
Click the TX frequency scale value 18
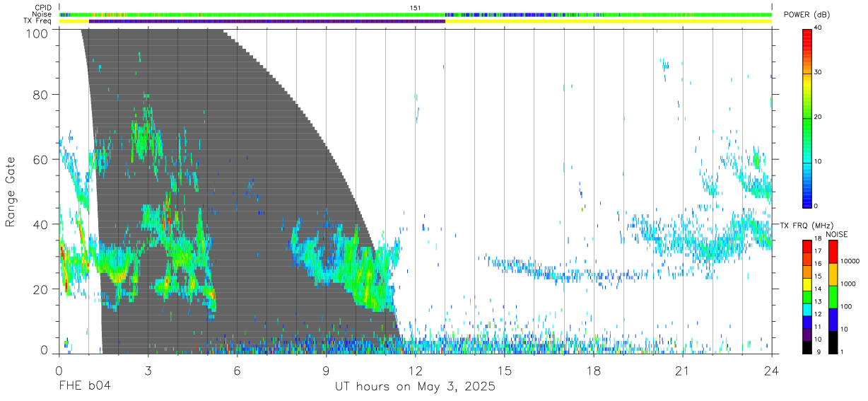(x=818, y=240)
